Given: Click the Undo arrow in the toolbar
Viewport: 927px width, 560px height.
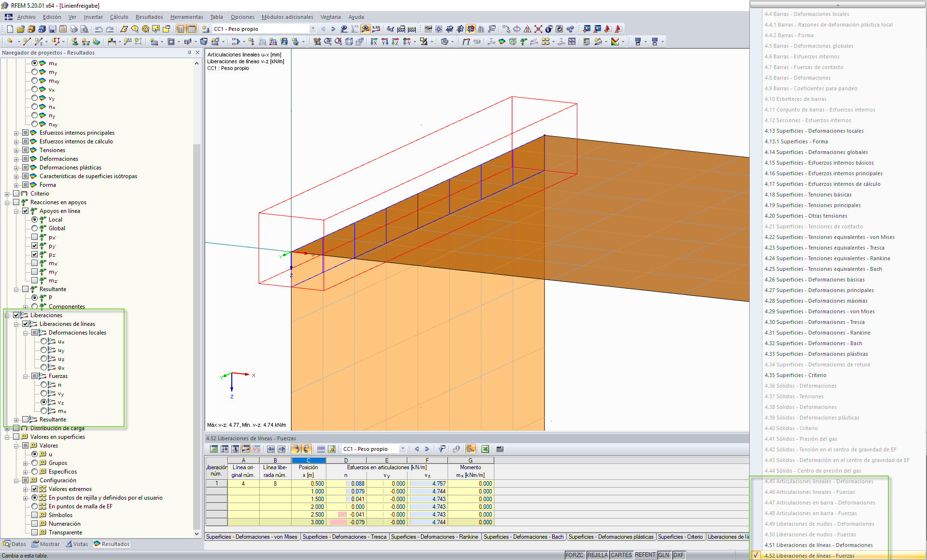Looking at the screenshot, I should 98,29.
